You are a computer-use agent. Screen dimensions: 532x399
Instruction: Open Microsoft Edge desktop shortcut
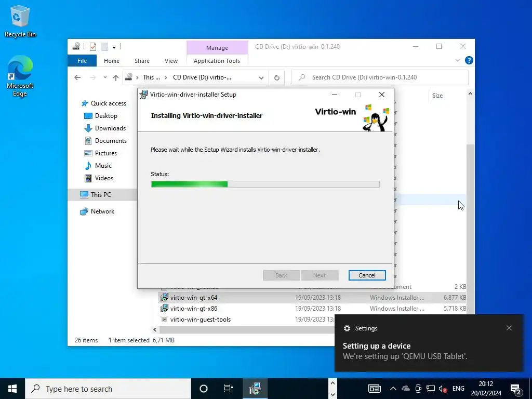(20, 76)
